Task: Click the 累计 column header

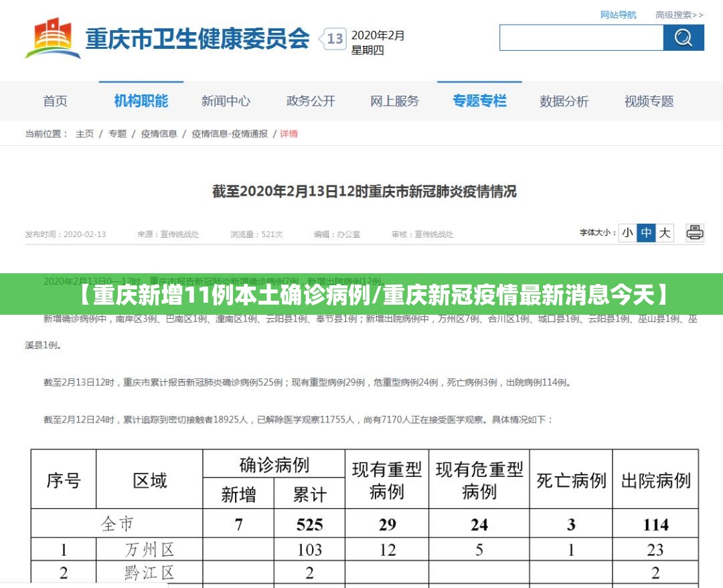Action: click(309, 494)
